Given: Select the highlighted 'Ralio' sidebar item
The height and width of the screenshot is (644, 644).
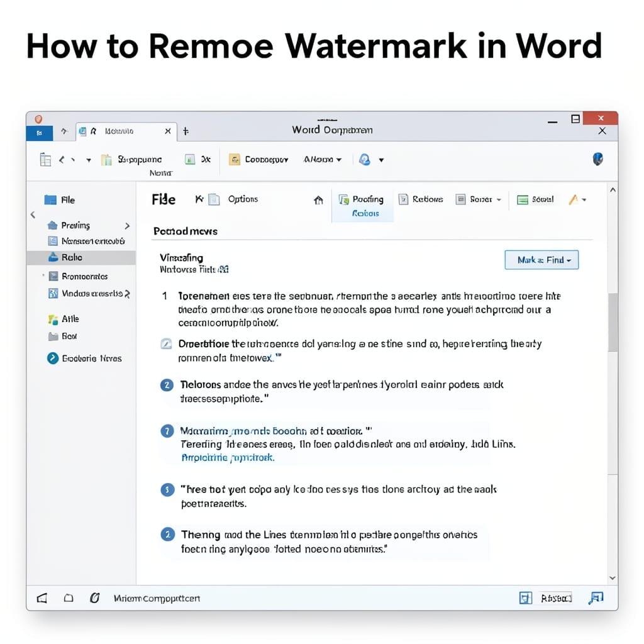Looking at the screenshot, I should [x=81, y=257].
